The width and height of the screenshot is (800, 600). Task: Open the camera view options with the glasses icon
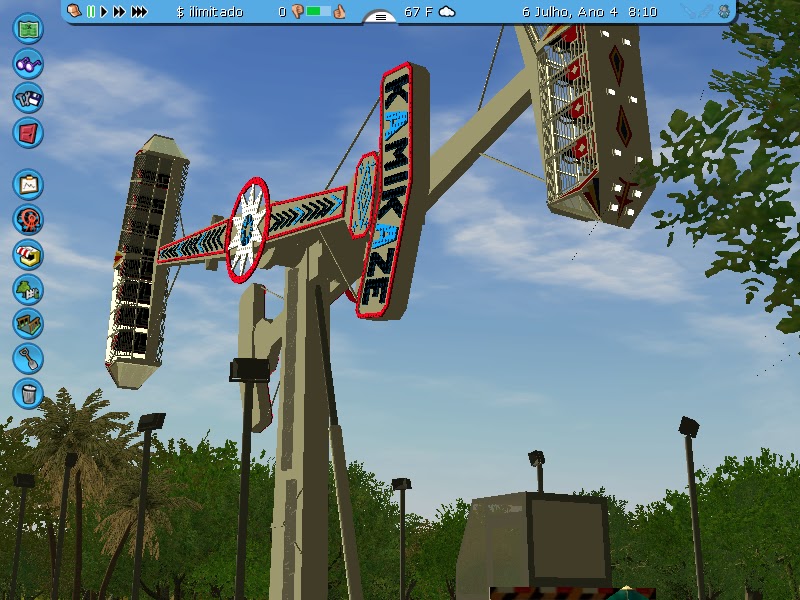[x=29, y=65]
